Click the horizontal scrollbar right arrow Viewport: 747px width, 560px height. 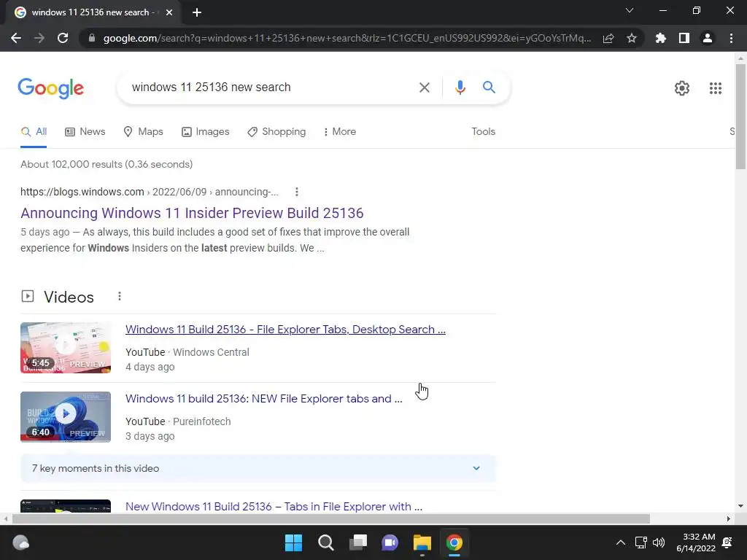tap(729, 518)
